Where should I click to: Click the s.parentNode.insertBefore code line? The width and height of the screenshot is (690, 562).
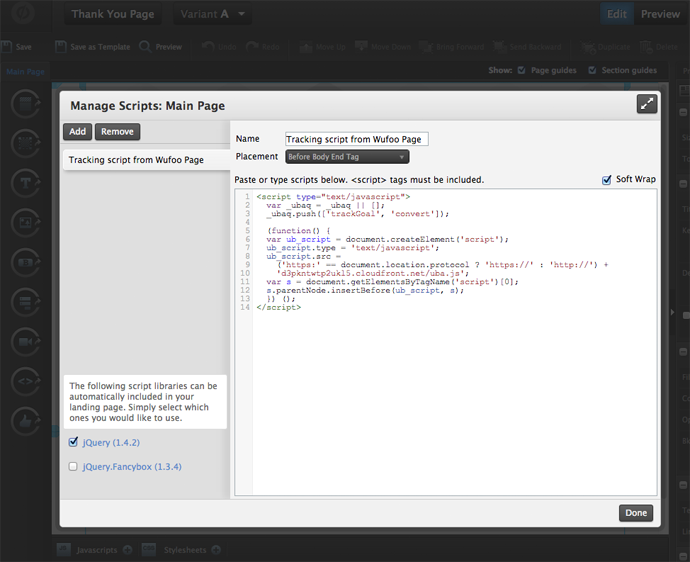coord(365,290)
